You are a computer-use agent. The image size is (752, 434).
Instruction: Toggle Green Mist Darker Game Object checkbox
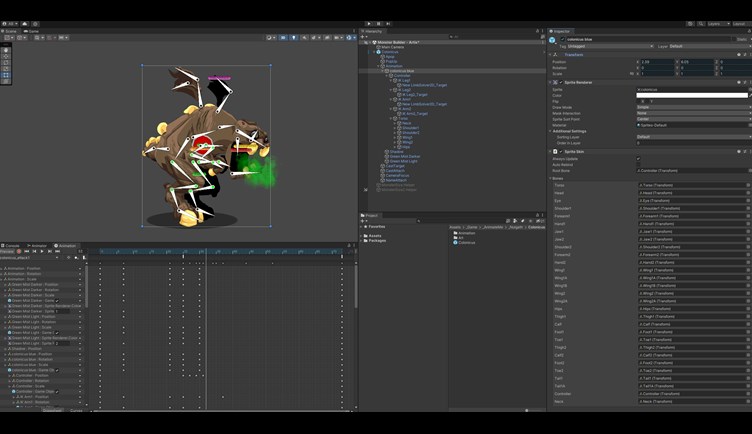click(57, 301)
